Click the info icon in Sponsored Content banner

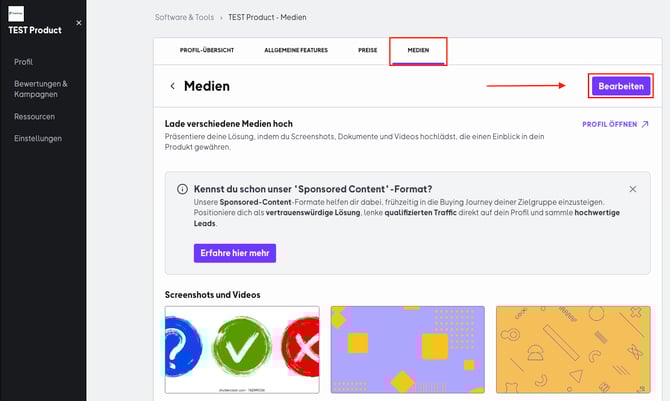(x=182, y=189)
